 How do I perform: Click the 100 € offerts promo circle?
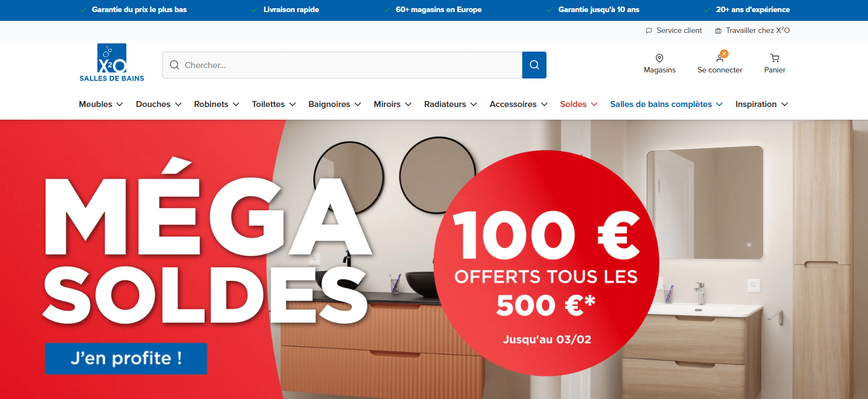click(546, 263)
